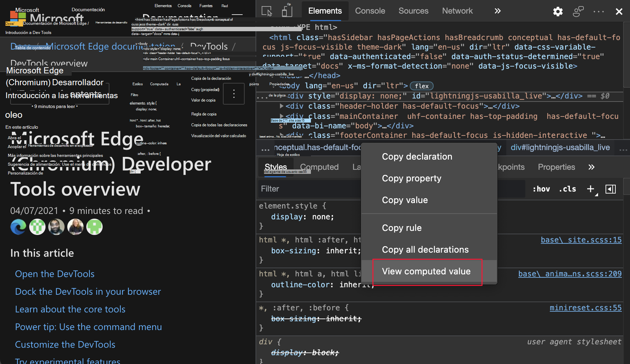Open the minireset.css:55 source link

tap(585, 308)
